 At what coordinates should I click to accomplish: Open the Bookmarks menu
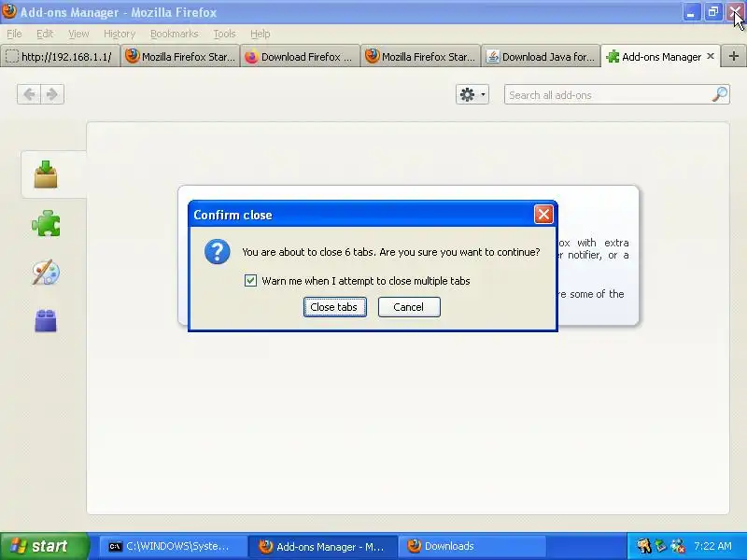[x=174, y=34]
